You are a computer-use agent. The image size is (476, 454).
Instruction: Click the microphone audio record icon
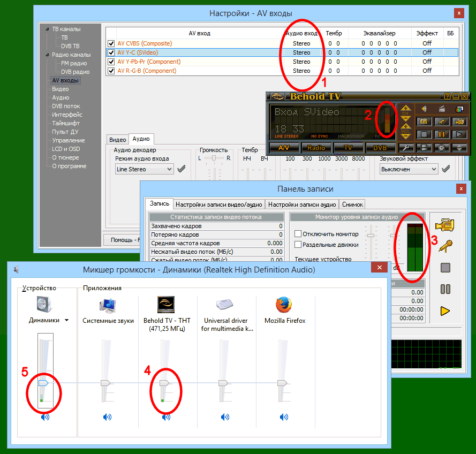pos(445,246)
